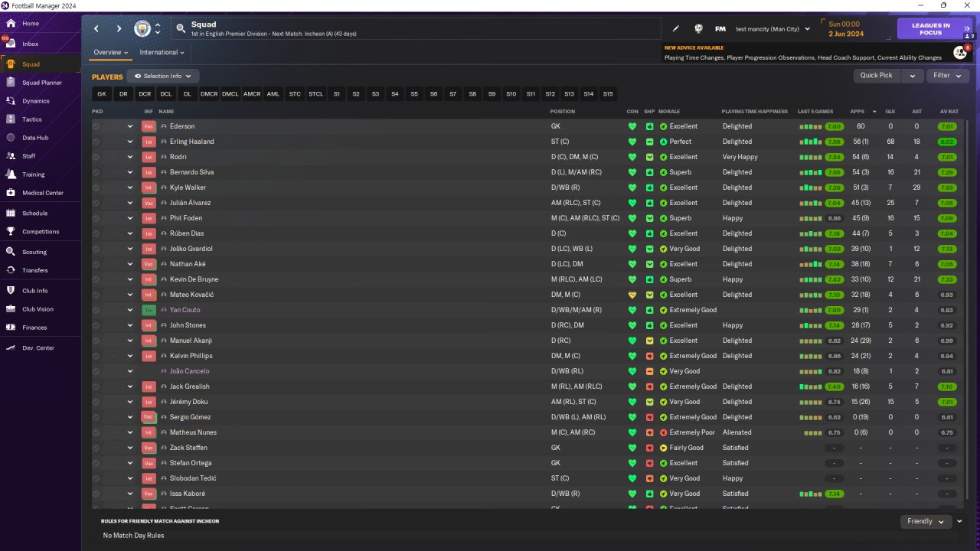This screenshot has width=980, height=551.
Task: Open the Friendly match type dropdown
Action: pyautogui.click(x=925, y=521)
